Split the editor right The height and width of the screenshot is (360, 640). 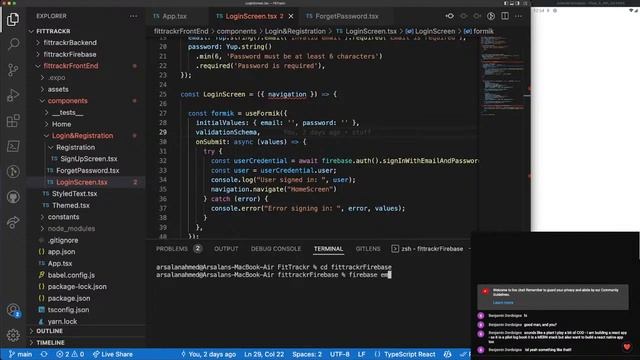click(x=505, y=16)
